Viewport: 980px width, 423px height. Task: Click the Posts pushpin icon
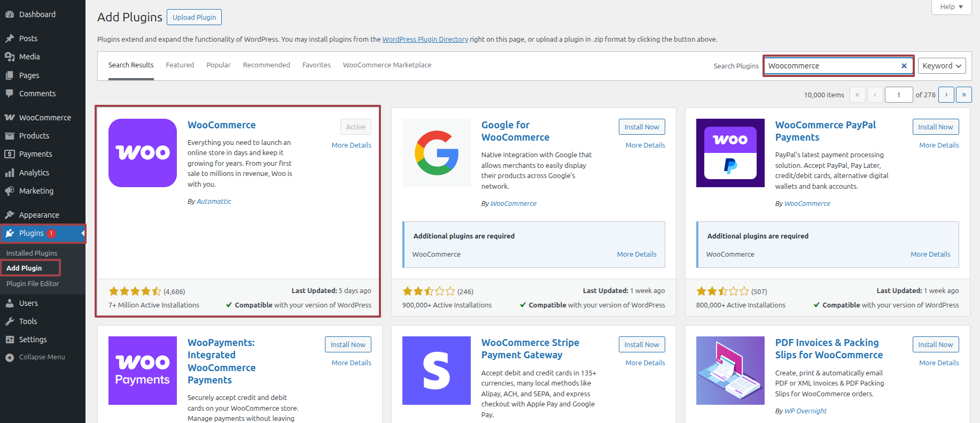tap(10, 39)
